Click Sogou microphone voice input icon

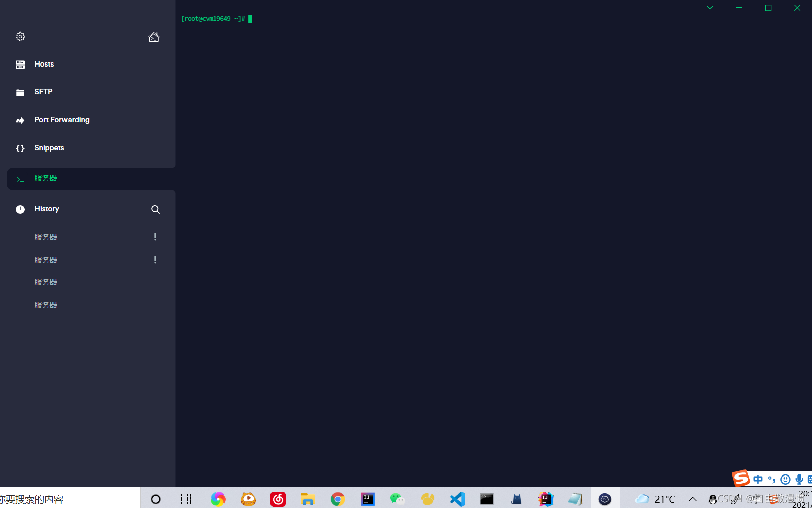point(799,480)
